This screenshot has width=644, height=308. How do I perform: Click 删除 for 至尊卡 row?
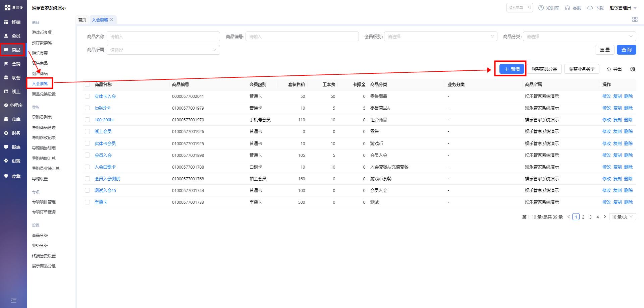coord(628,202)
